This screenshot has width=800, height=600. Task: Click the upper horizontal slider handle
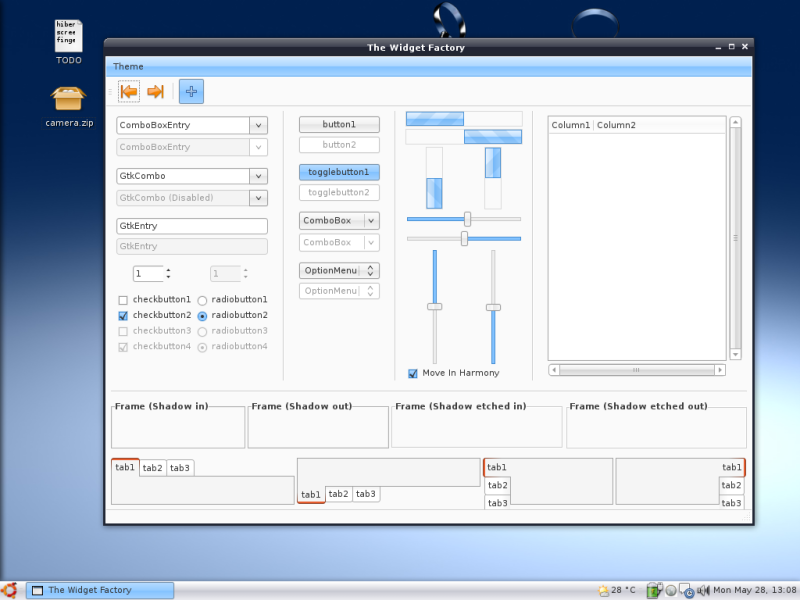pos(467,219)
